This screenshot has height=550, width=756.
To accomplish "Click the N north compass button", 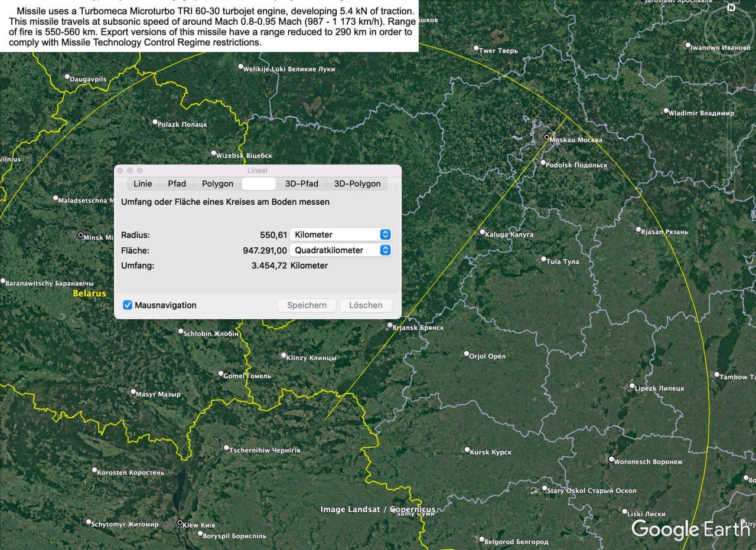I will (x=731, y=8).
